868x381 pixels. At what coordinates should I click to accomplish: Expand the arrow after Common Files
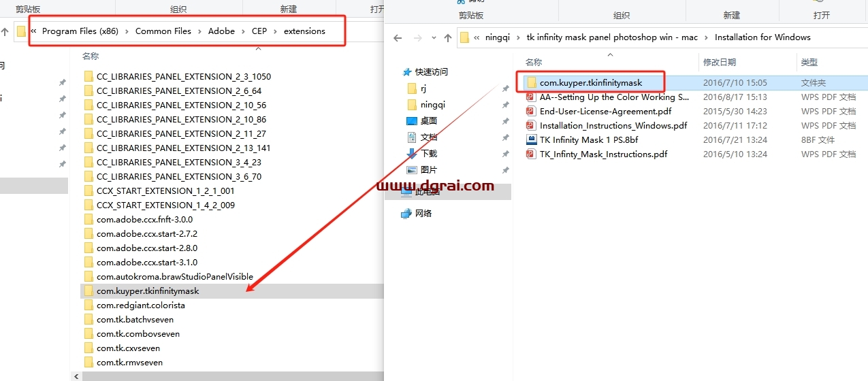click(x=199, y=31)
